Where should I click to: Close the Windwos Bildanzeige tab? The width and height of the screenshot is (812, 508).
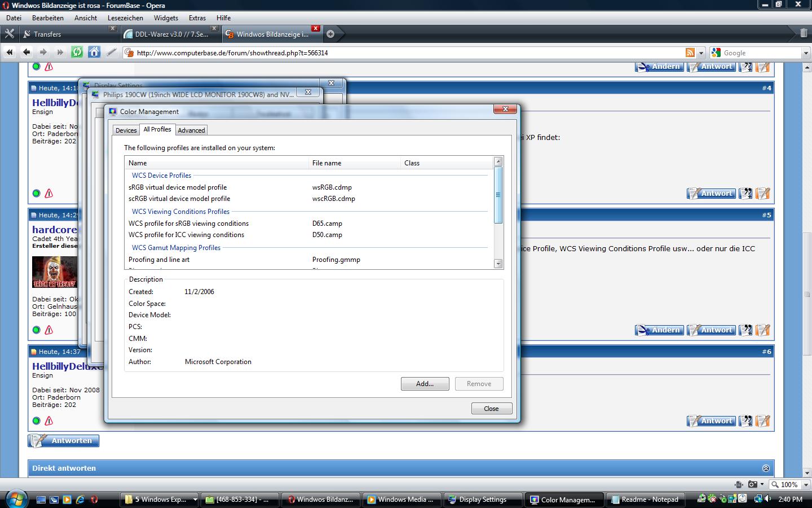click(316, 28)
